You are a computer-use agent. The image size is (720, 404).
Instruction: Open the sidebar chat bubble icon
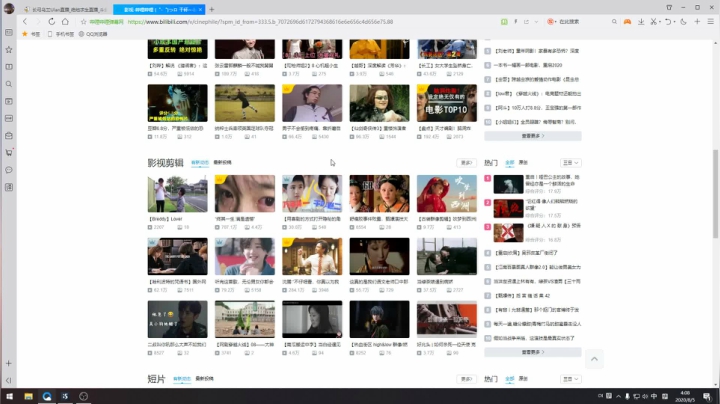point(9,170)
